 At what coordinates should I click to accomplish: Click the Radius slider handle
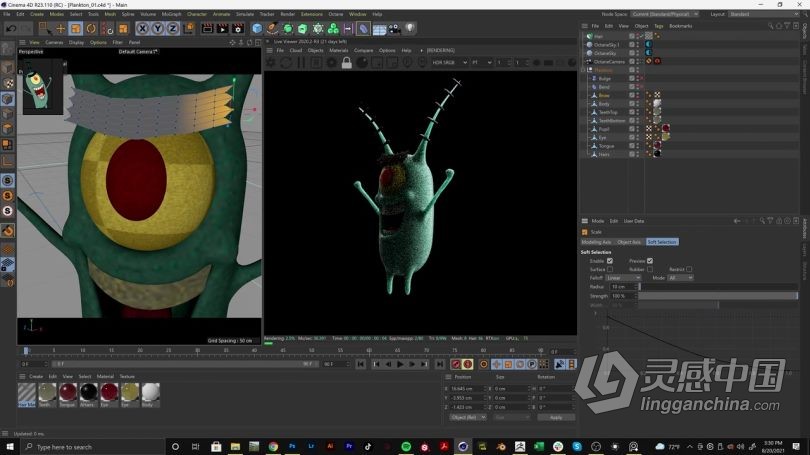tap(640, 287)
